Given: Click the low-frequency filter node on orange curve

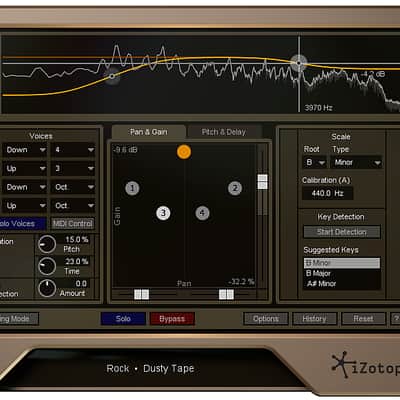Looking at the screenshot, I should point(112,76).
